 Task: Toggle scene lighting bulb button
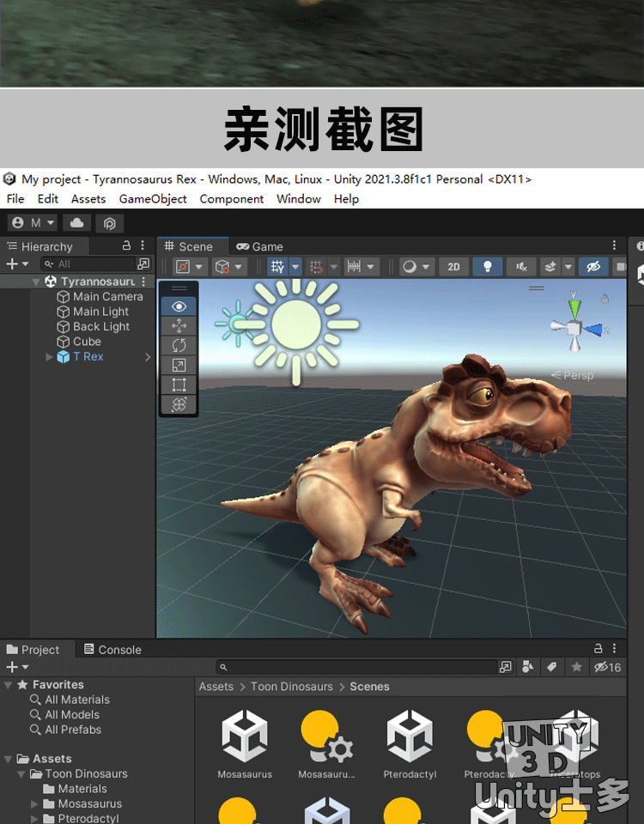pos(487,267)
